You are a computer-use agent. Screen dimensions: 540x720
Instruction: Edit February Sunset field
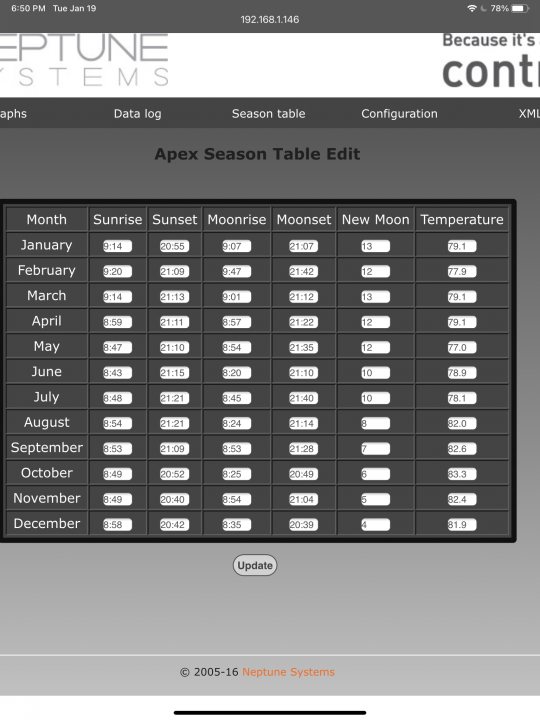[174, 271]
